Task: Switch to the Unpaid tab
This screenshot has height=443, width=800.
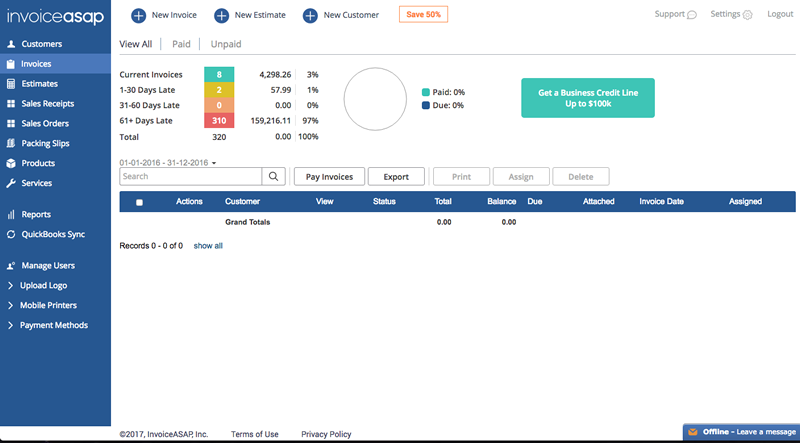Action: [225, 44]
